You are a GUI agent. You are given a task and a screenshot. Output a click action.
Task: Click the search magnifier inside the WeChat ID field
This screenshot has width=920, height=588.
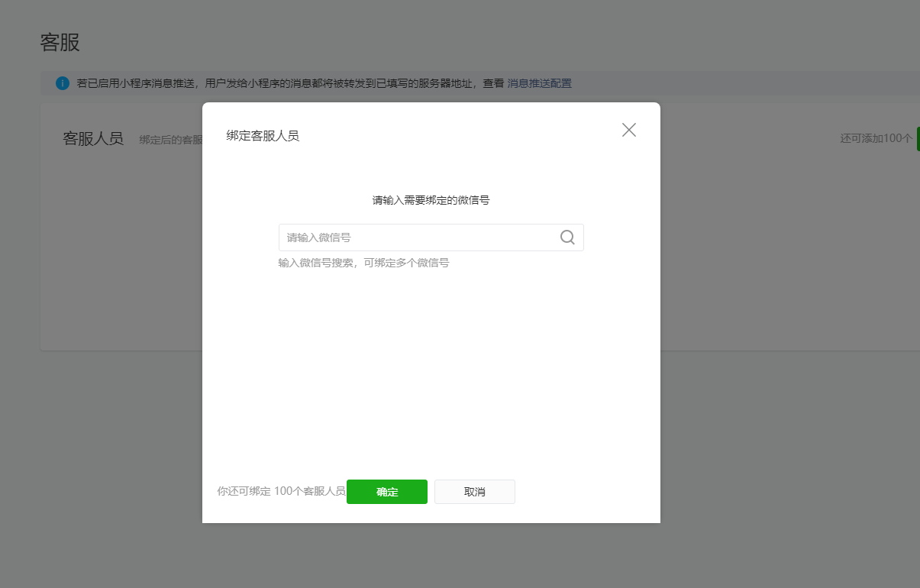[567, 237]
